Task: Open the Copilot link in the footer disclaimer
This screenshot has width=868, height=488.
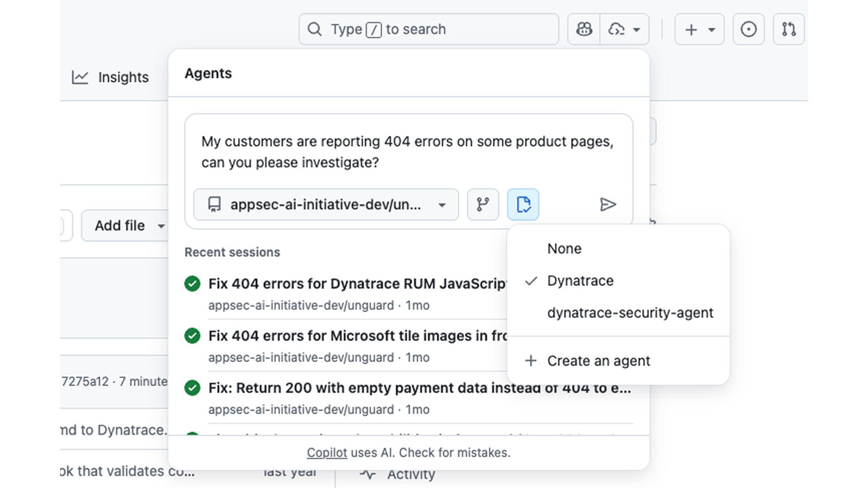Action: (326, 452)
